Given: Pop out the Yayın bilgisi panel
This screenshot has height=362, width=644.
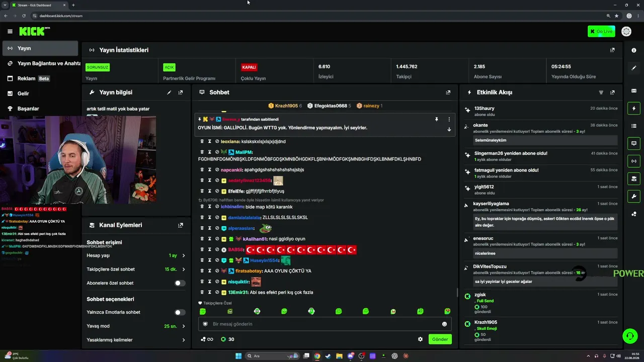Looking at the screenshot, I should click(181, 93).
